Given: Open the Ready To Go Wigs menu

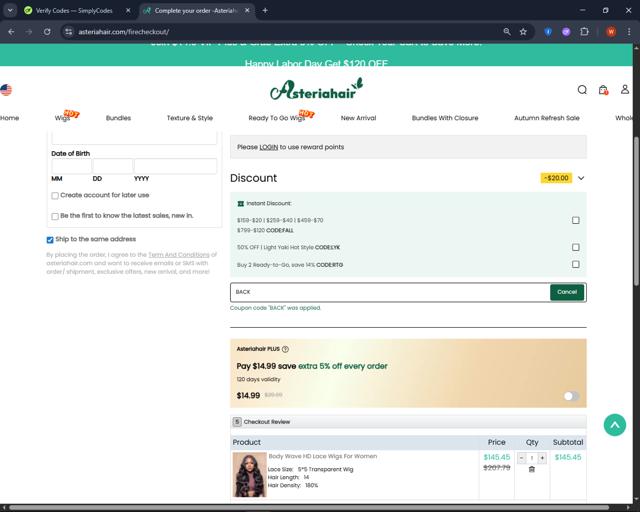Looking at the screenshot, I should pyautogui.click(x=277, y=118).
